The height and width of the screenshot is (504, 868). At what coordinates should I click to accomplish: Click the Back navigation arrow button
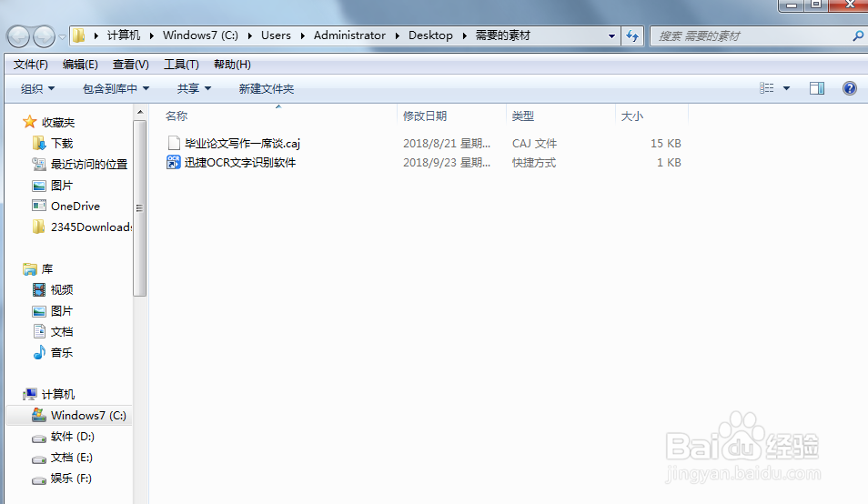(18, 36)
